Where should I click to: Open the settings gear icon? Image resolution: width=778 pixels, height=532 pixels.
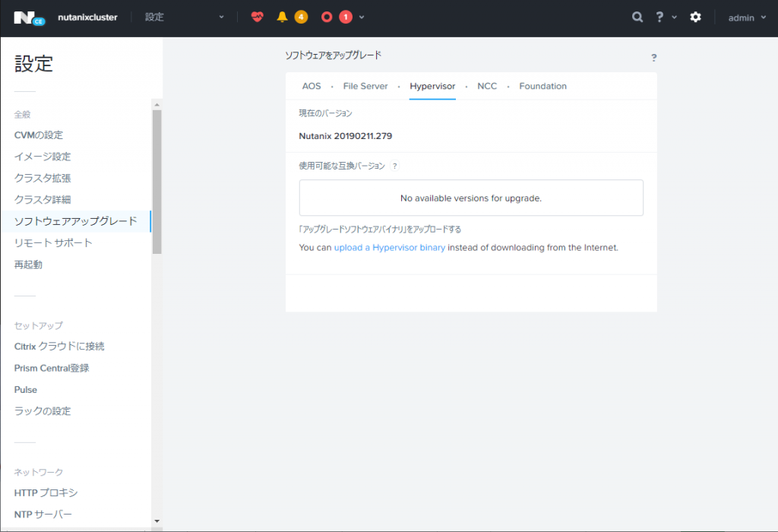pyautogui.click(x=696, y=17)
